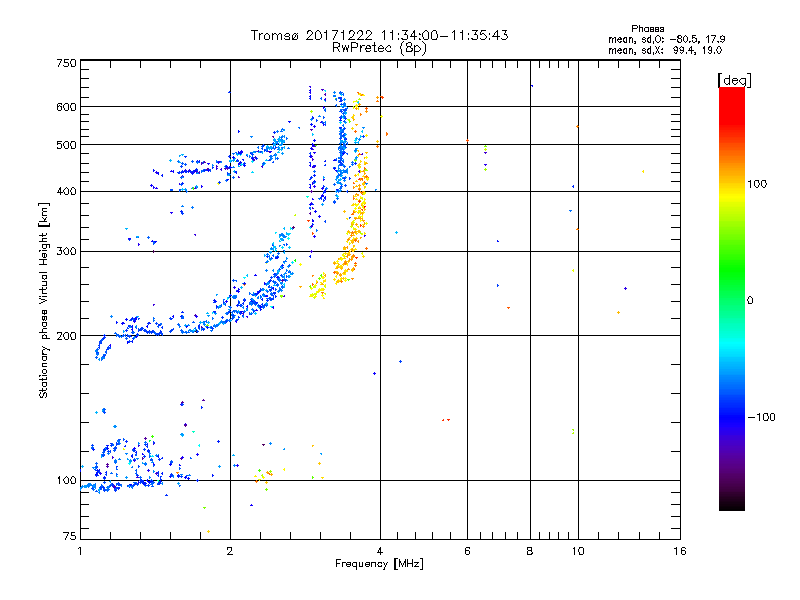Click the '[deg]' colorbar unit label

734,80
